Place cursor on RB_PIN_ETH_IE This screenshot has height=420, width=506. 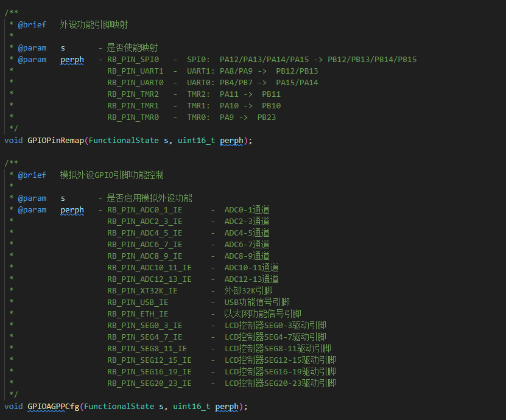[x=138, y=314]
